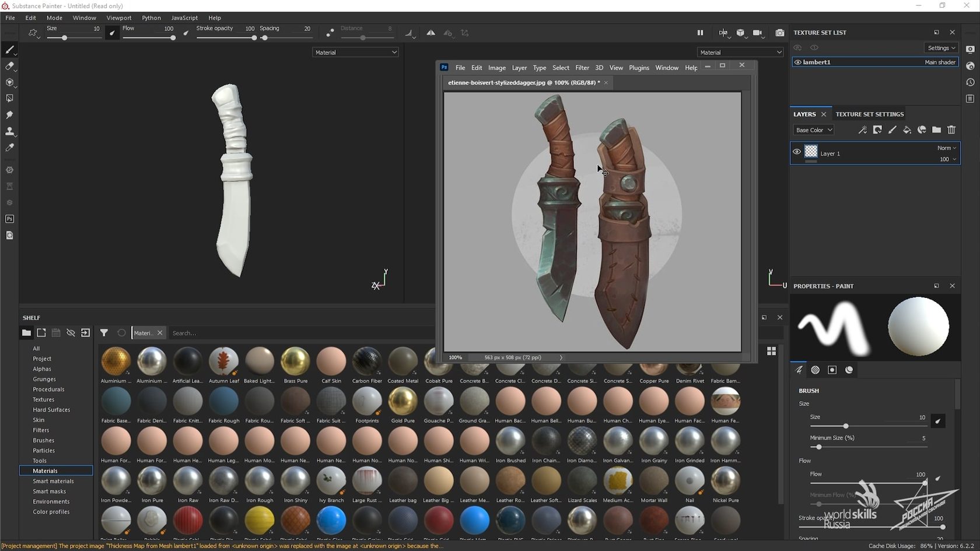Click shelf filter funnel icon
This screenshot has height=551, width=980.
(104, 333)
